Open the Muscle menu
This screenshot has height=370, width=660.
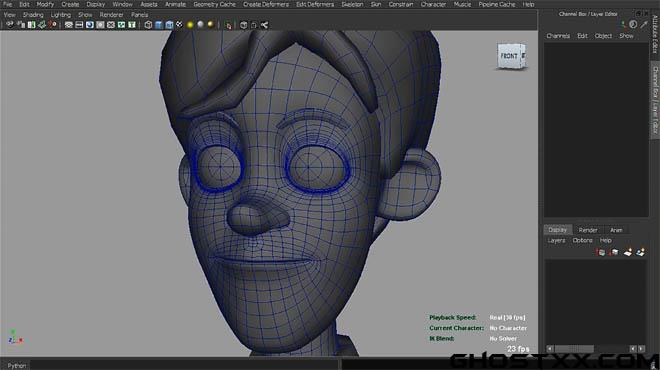point(462,4)
